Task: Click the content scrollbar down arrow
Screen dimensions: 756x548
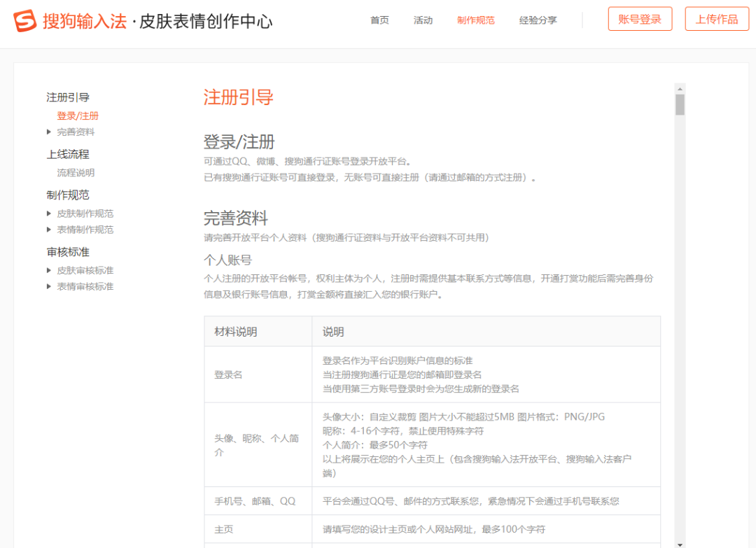Action: [680, 545]
